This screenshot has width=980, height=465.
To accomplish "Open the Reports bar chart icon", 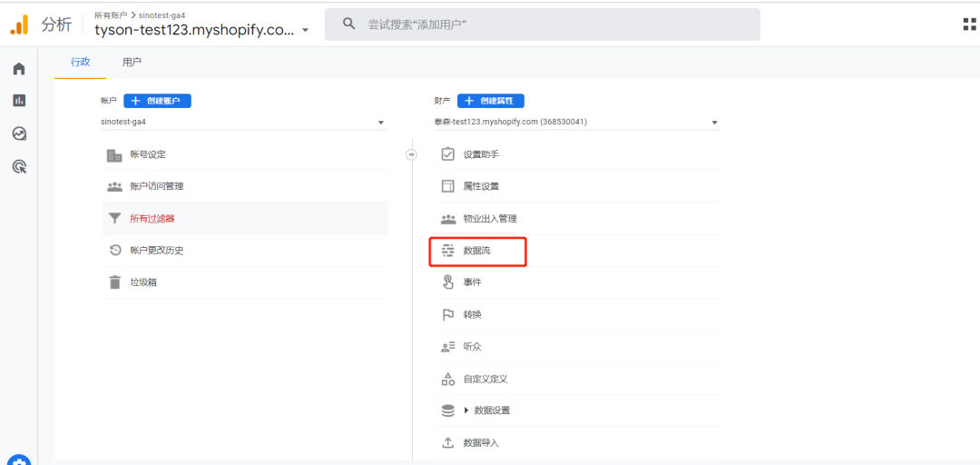I will click(19, 101).
